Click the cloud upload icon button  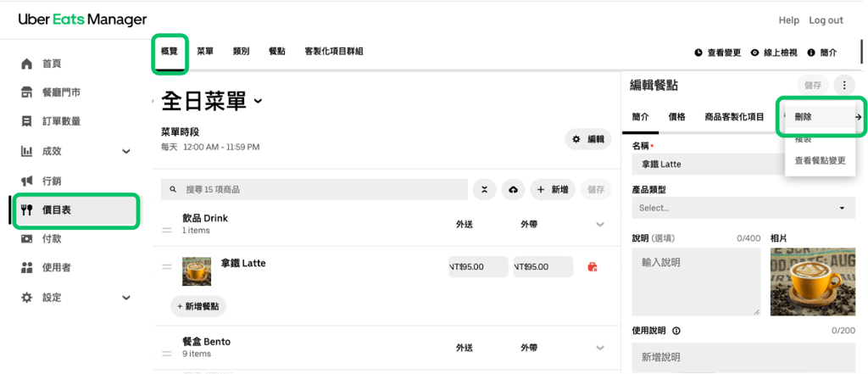[513, 189]
